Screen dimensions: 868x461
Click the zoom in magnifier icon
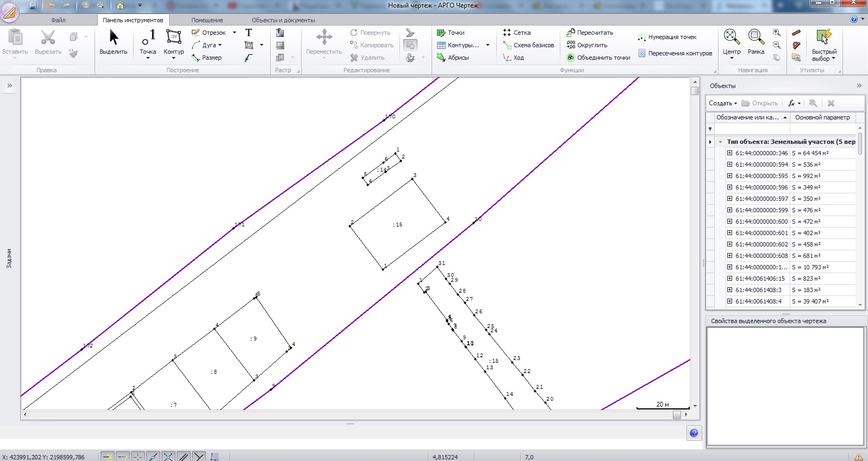pos(777,33)
